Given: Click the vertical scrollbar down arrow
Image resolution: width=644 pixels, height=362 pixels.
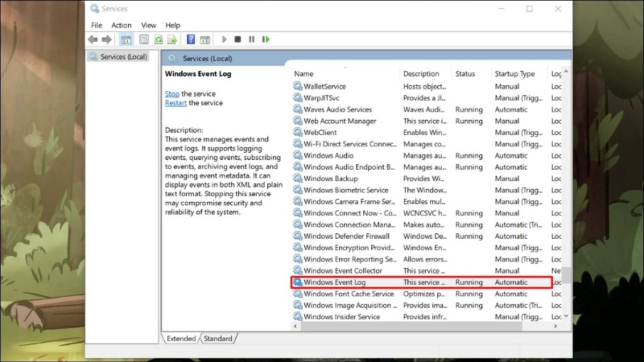Looking at the screenshot, I should (x=567, y=316).
